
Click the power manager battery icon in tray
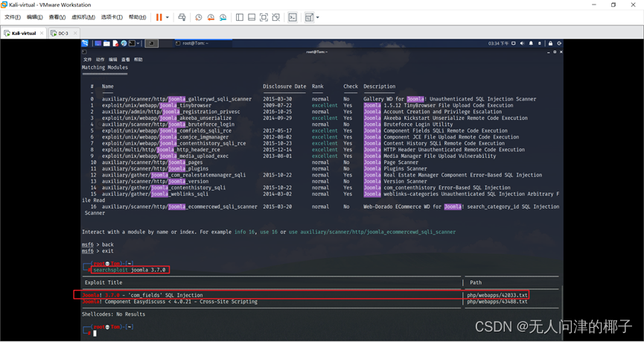click(x=540, y=43)
